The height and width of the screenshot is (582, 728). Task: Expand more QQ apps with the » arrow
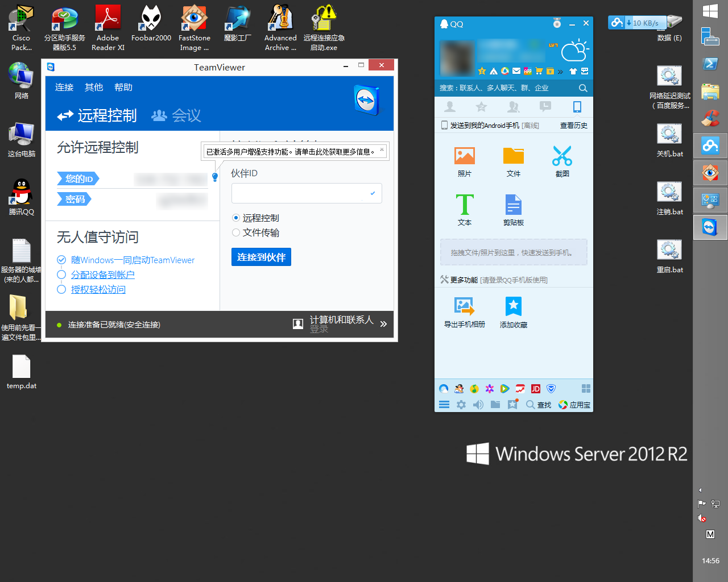pos(561,72)
